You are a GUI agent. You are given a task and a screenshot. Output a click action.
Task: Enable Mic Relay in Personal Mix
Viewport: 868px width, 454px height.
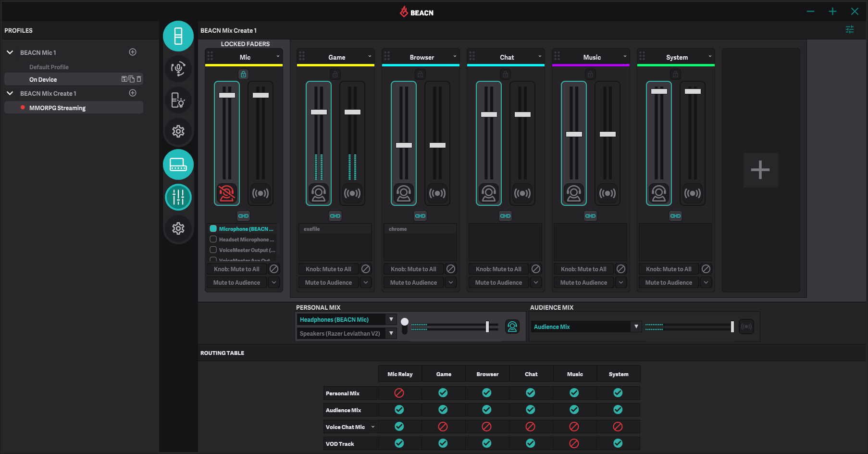point(399,393)
